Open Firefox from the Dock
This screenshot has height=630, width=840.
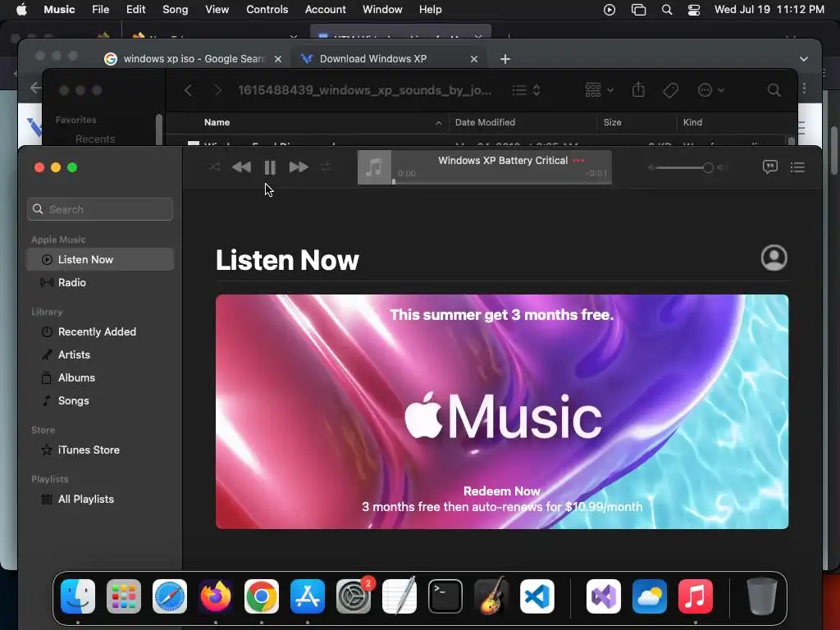click(x=216, y=596)
